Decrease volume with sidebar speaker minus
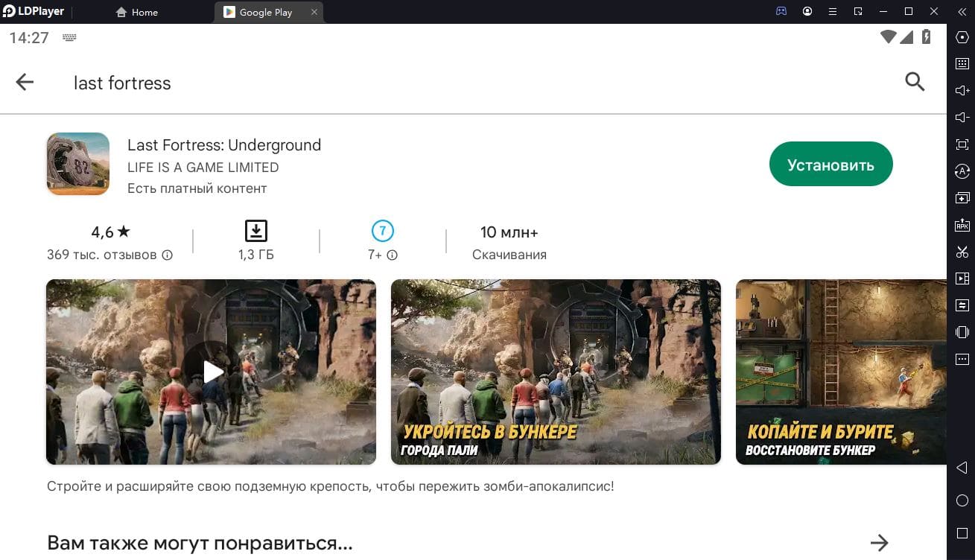Screen dimensions: 975x560 point(962,118)
